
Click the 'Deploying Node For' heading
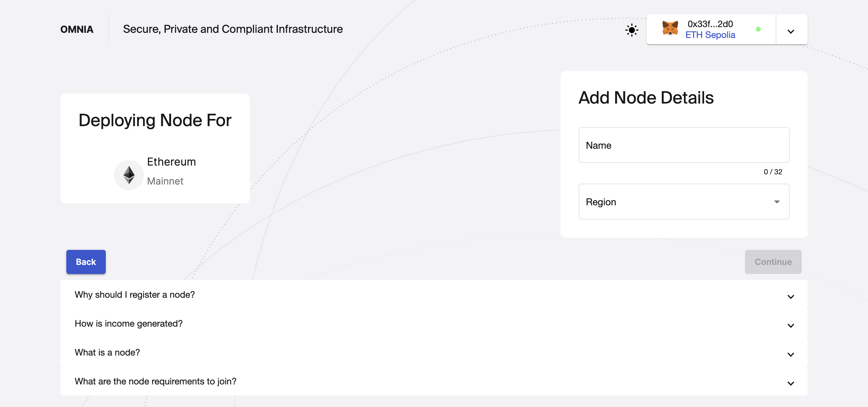pos(155,120)
